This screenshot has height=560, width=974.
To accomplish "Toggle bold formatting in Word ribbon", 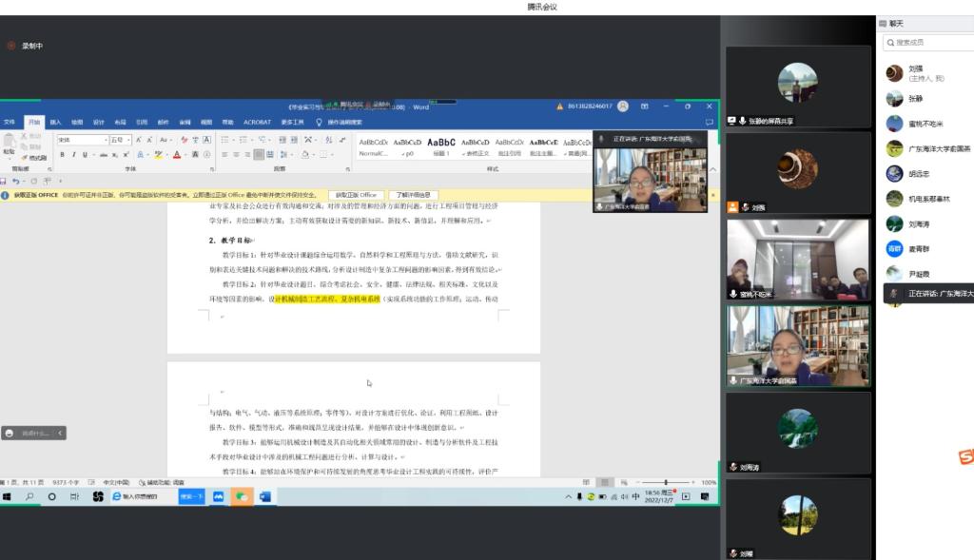I will click(x=62, y=154).
